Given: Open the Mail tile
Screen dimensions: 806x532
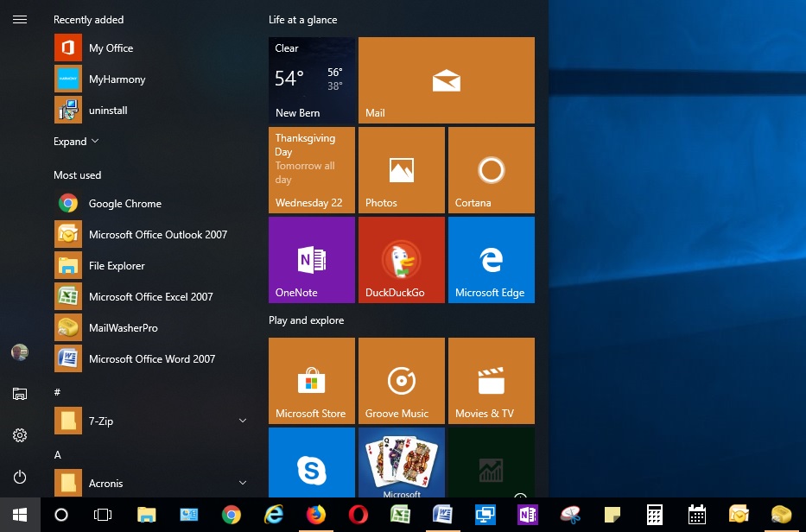Looking at the screenshot, I should click(x=446, y=79).
